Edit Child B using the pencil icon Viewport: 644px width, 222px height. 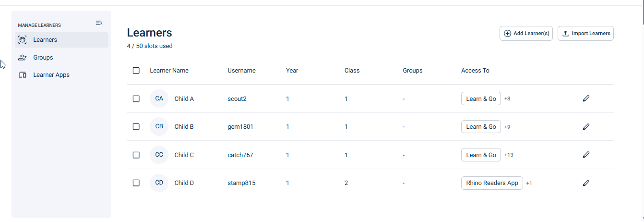[x=586, y=127]
